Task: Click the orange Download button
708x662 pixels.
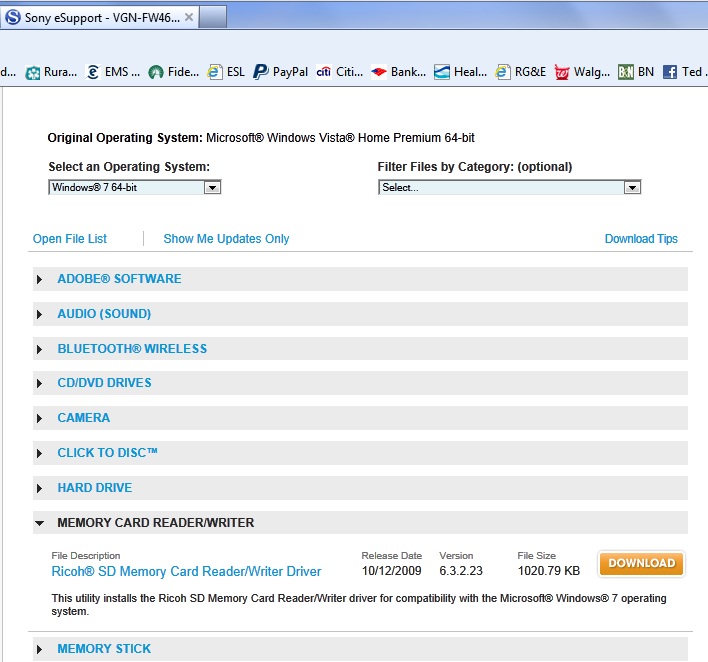Action: [642, 563]
